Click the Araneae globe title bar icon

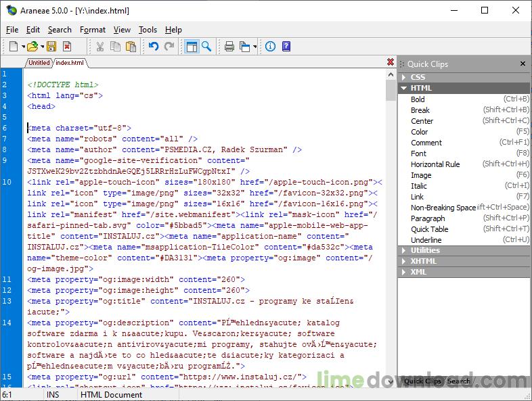pyautogui.click(x=12, y=11)
